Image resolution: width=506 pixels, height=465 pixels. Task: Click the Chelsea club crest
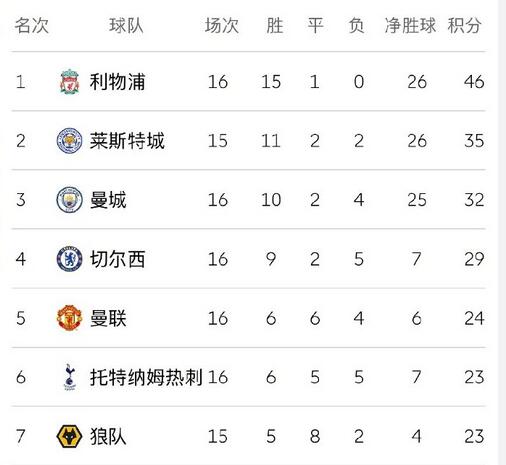69,259
